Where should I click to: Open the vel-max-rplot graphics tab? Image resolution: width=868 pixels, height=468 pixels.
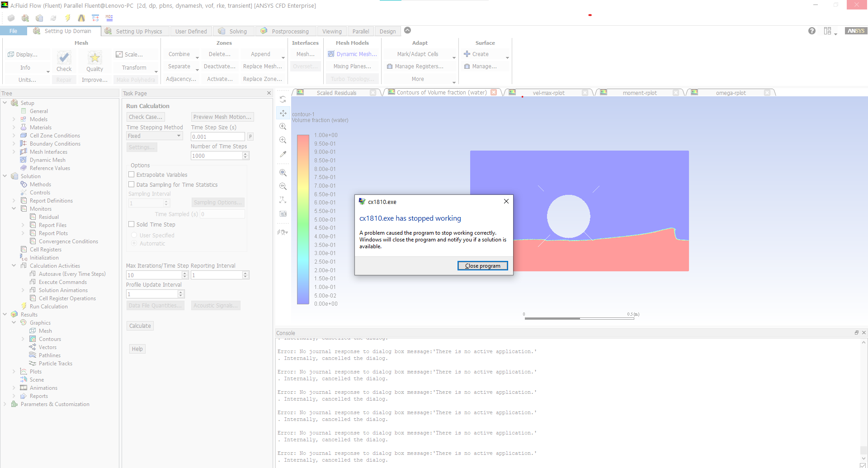(x=548, y=93)
